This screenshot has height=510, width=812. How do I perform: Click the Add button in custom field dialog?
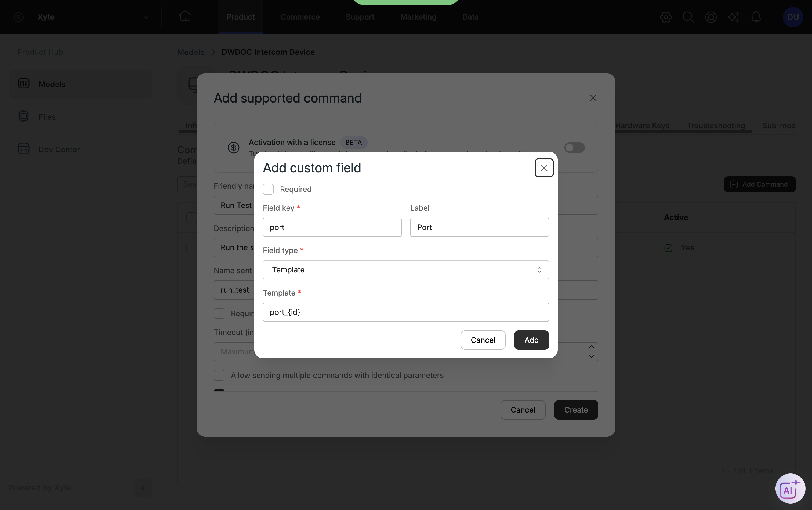click(x=531, y=340)
